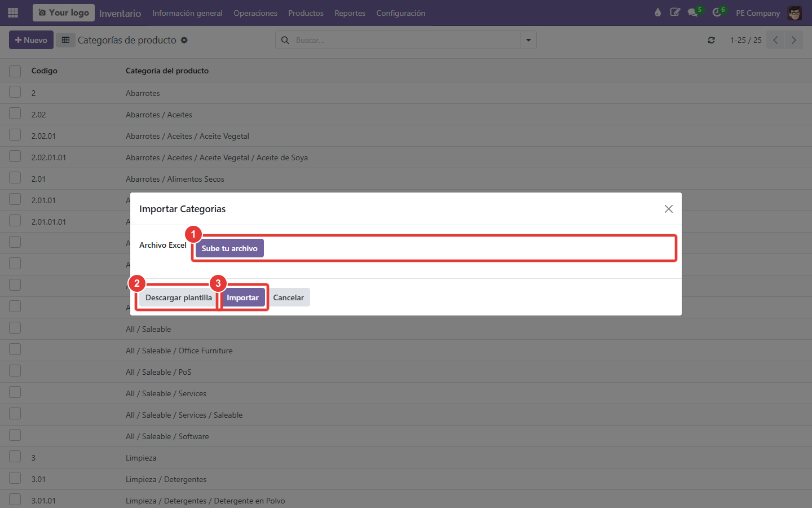Screen dimensions: 812x508
Task: Select the checkbox for Limpieza / Detergentes
Action: (x=15, y=479)
